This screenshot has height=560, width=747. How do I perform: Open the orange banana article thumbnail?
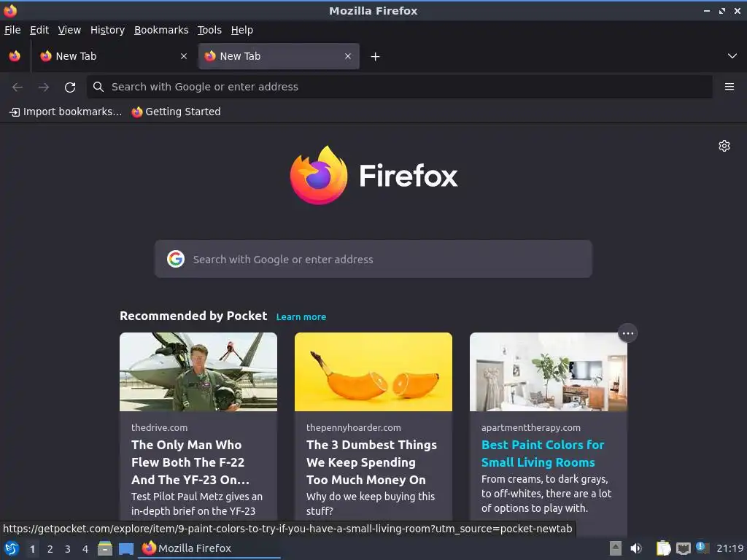(373, 372)
